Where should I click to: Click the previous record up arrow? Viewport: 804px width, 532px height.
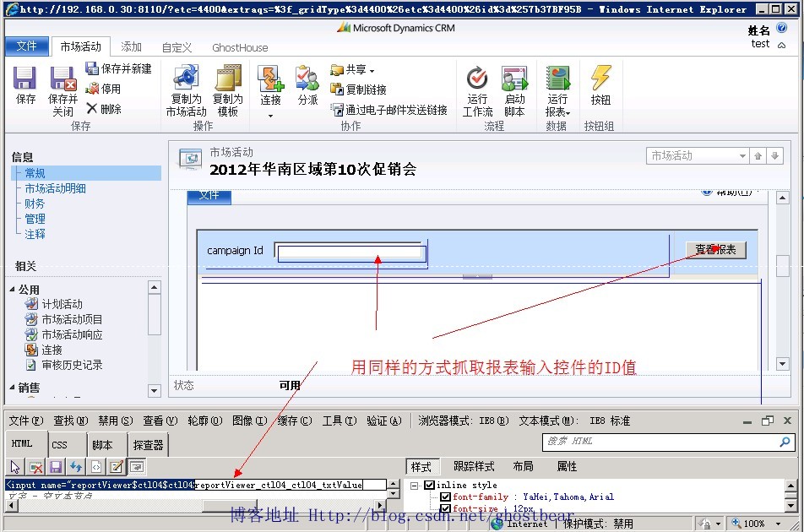click(758, 156)
